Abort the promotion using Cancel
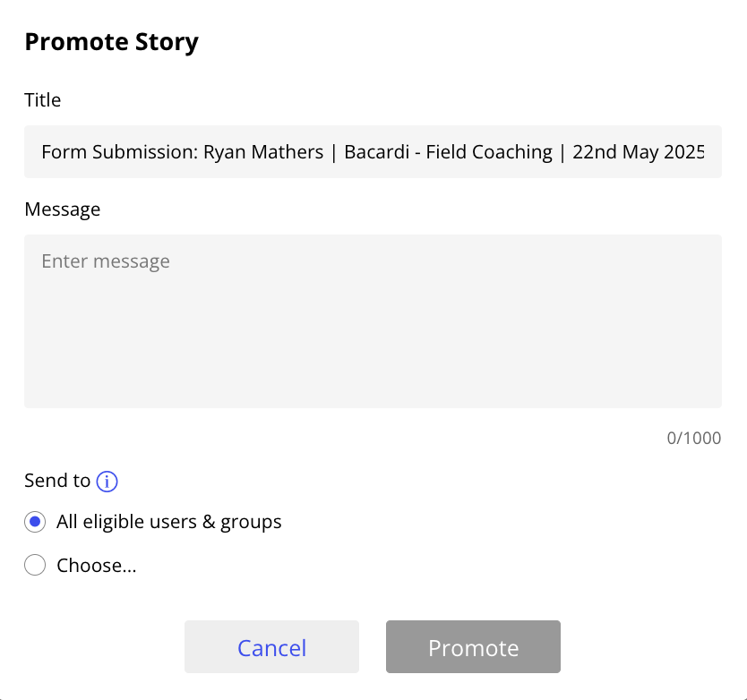Screen dimensions: 747x700 271,646
